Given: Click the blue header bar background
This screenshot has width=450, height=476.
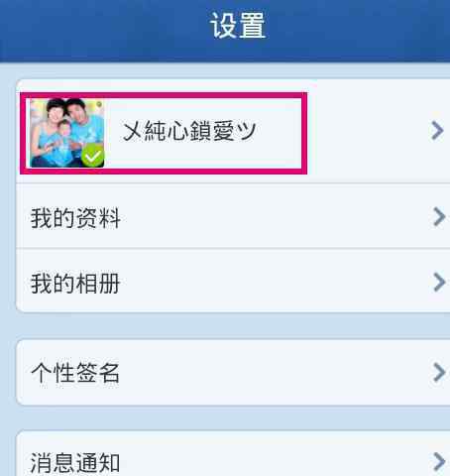Looking at the screenshot, I should click(99, 30).
